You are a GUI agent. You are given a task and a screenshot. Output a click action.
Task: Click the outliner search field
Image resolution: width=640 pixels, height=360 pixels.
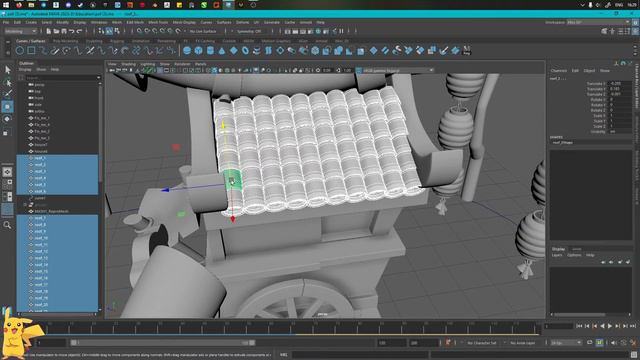(60, 78)
